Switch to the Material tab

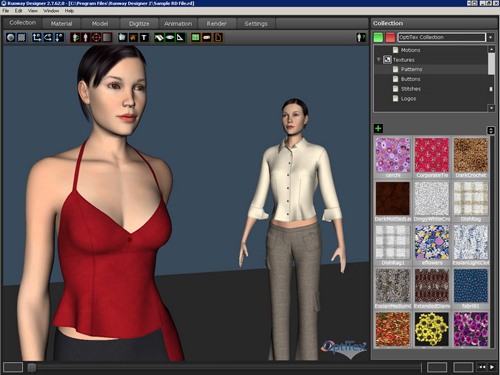(x=61, y=24)
